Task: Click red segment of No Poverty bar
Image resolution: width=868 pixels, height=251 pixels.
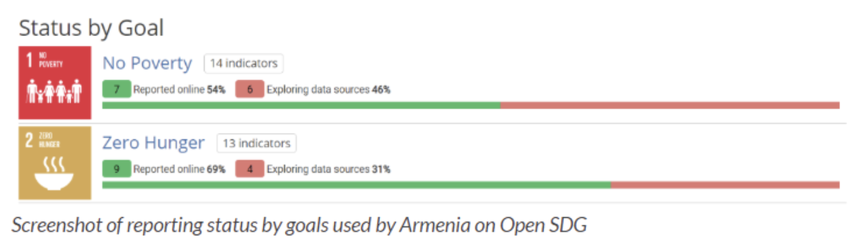Action: click(670, 105)
